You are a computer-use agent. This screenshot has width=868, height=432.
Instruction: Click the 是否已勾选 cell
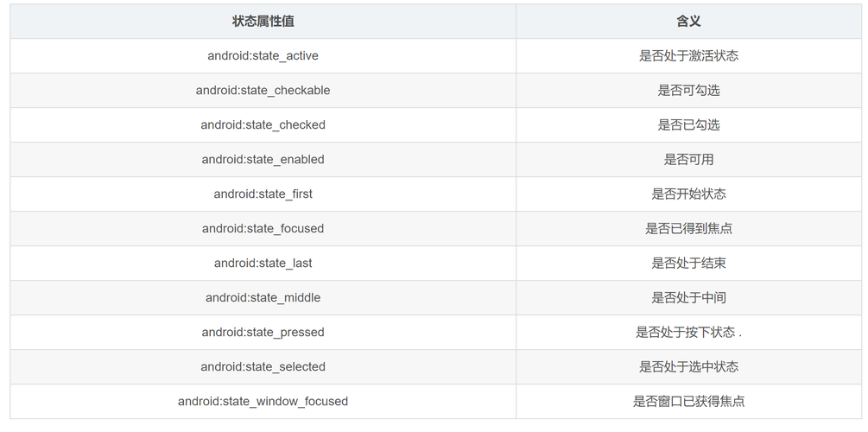tap(688, 125)
